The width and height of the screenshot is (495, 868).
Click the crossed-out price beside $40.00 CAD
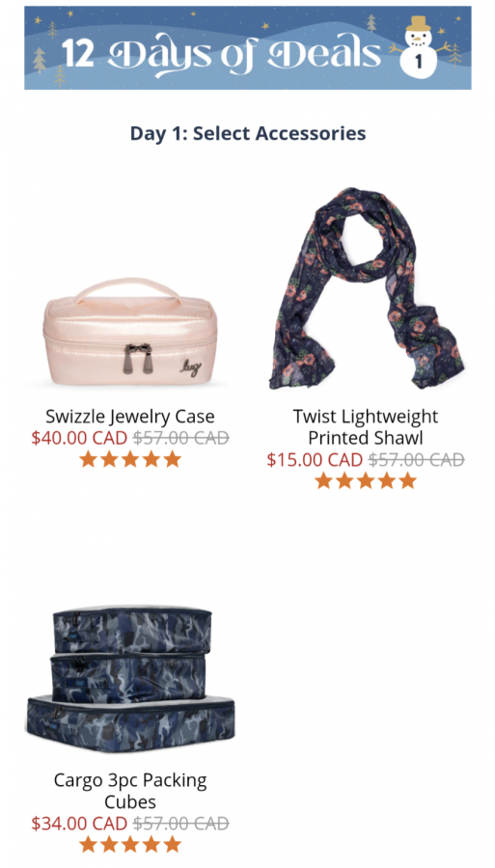click(180, 438)
